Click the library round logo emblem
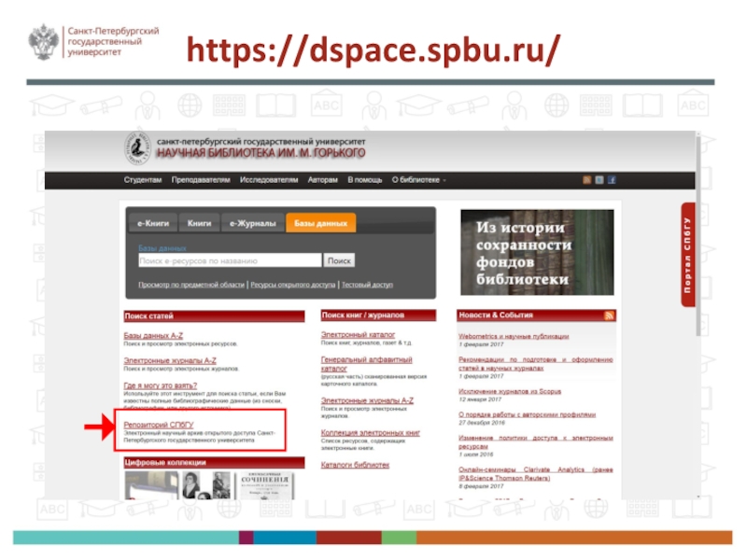Image resolution: width=747 pixels, height=560 pixels. pyautogui.click(x=136, y=148)
